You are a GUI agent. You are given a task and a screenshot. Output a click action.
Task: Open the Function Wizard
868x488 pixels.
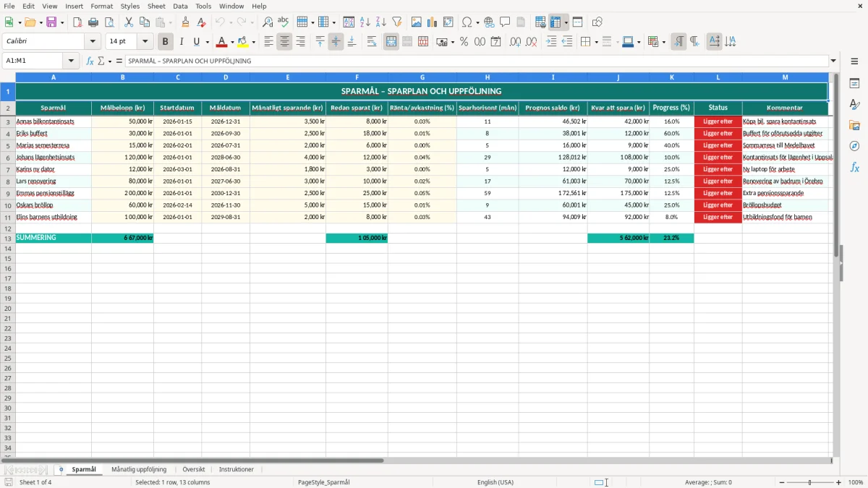[90, 61]
